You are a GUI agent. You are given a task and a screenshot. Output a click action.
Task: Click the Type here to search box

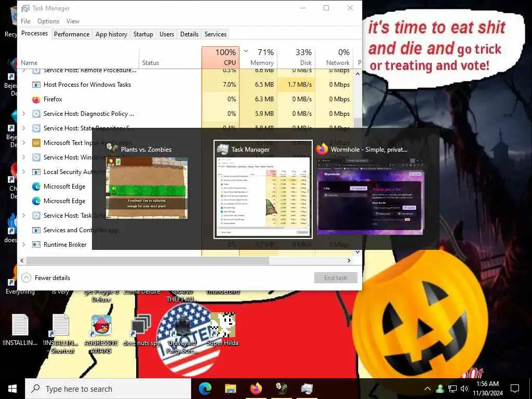point(108,389)
